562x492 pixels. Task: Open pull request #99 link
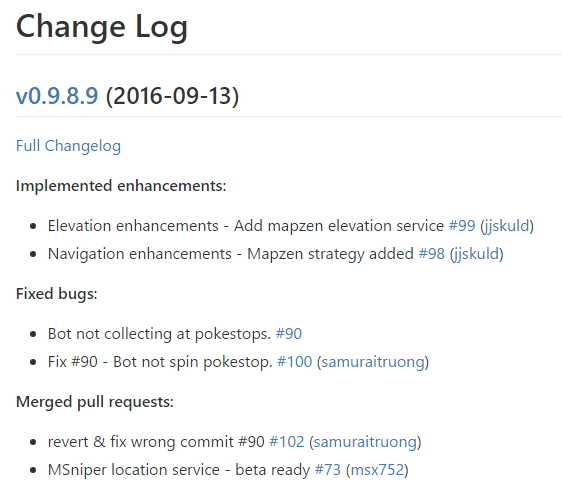point(462,226)
